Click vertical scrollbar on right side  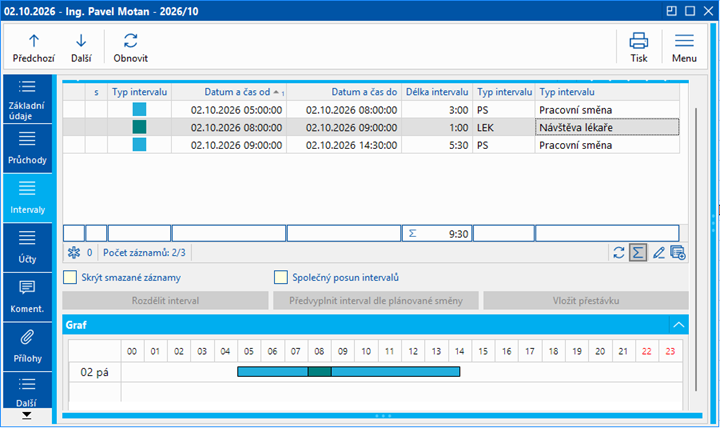tap(696, 249)
